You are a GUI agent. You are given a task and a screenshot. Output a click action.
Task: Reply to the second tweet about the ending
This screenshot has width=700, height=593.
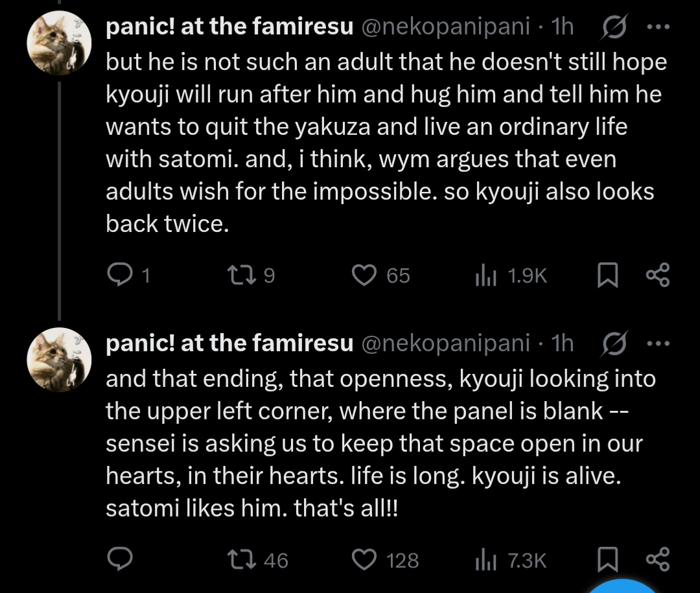(119, 559)
